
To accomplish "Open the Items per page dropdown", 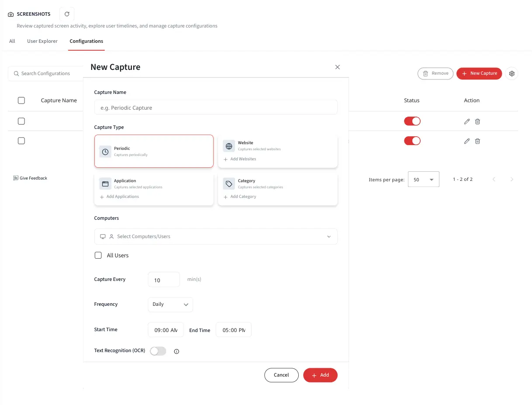I will (424, 179).
